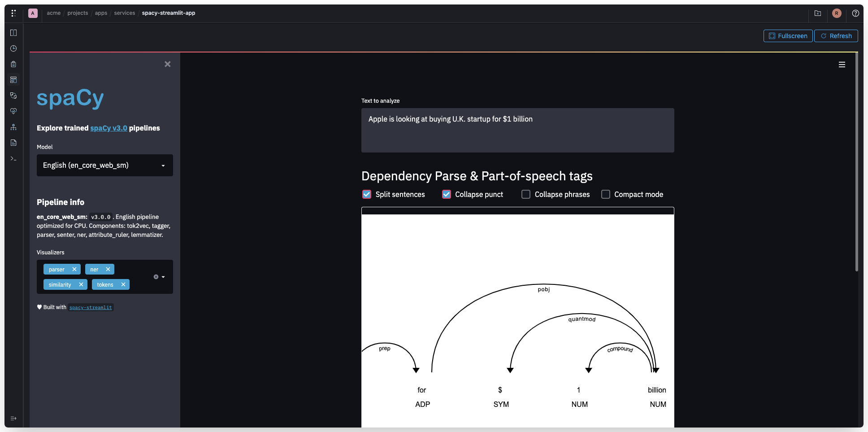Viewport: 868px width, 432px height.
Task: Uncheck Collapse punct checkbox
Action: coord(447,194)
